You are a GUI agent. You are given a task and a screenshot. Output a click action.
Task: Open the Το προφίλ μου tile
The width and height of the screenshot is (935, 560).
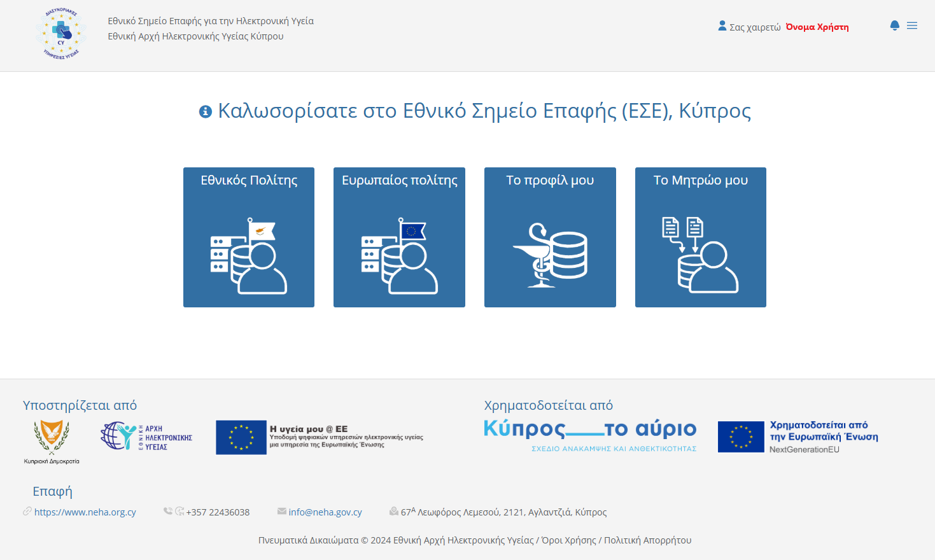pos(550,237)
